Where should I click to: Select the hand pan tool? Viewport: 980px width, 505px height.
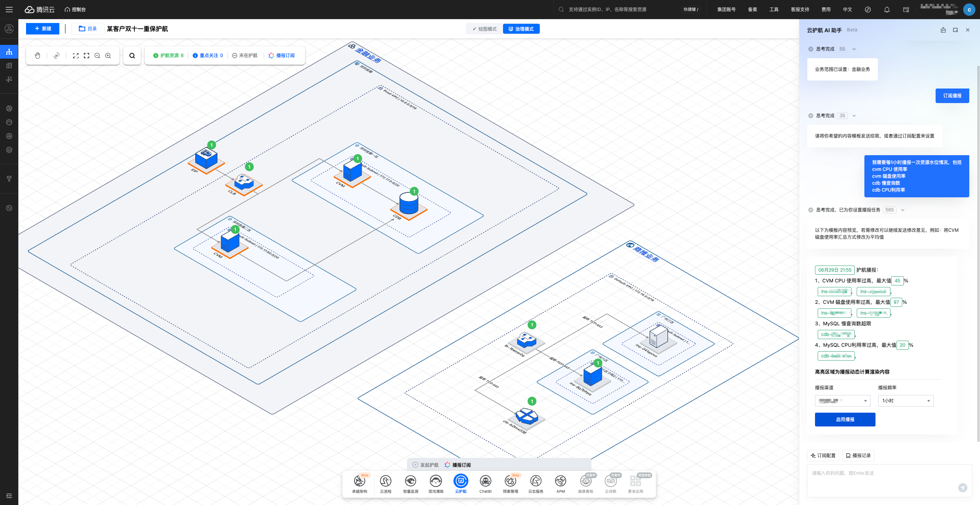pos(38,56)
